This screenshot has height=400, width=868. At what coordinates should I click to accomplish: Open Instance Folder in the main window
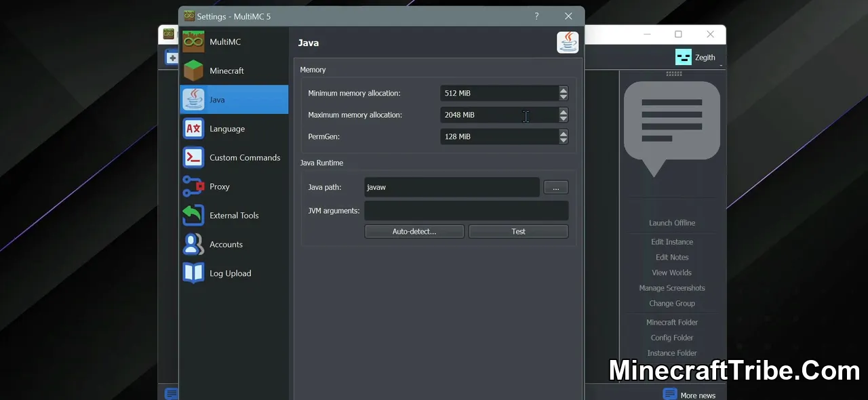coord(672,353)
